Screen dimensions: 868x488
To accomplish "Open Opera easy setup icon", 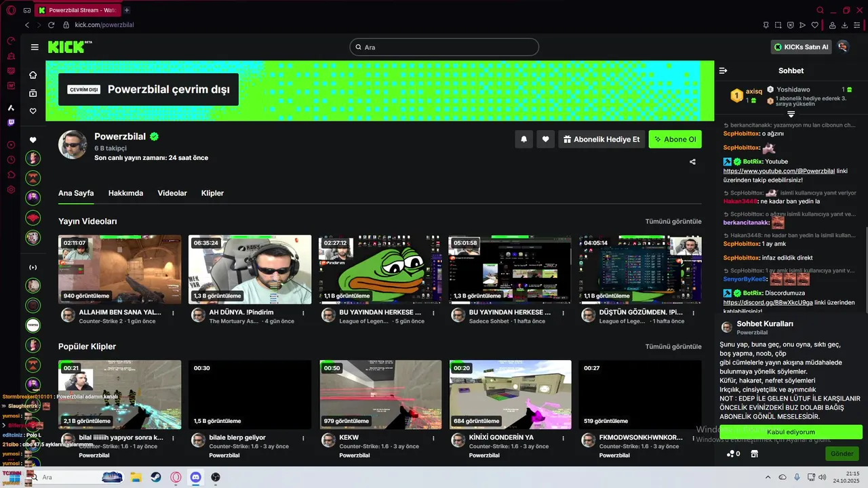I will (858, 25).
